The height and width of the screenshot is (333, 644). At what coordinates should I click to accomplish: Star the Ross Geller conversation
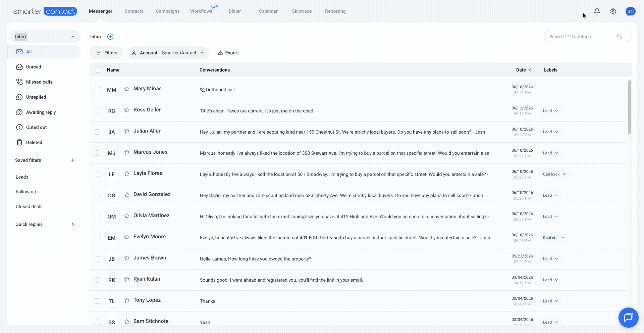127,110
